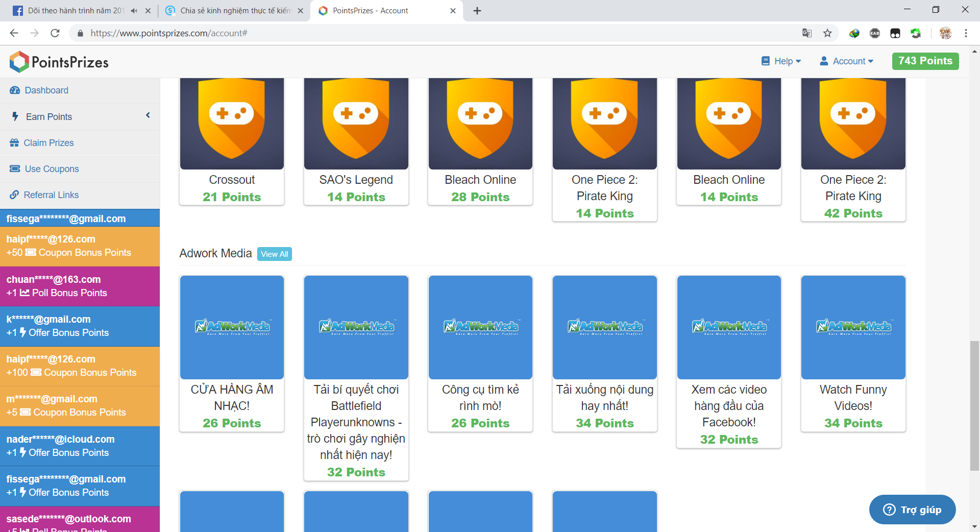Click the Google Translate icon in address bar
Viewport: 980px width, 532px height.
coord(807,33)
